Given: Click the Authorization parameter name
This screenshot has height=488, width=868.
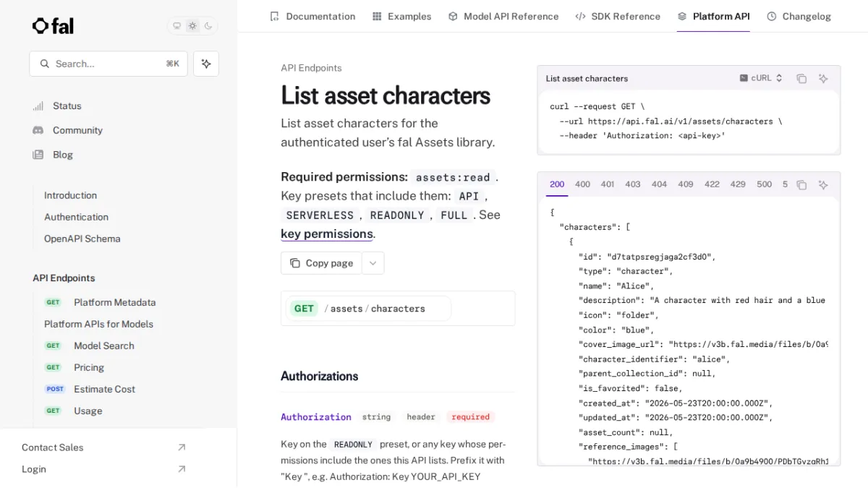Looking at the screenshot, I should point(316,417).
